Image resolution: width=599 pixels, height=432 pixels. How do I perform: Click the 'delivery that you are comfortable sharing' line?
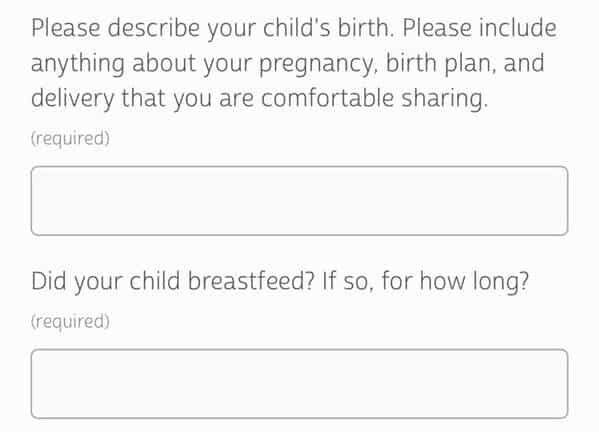(259, 99)
